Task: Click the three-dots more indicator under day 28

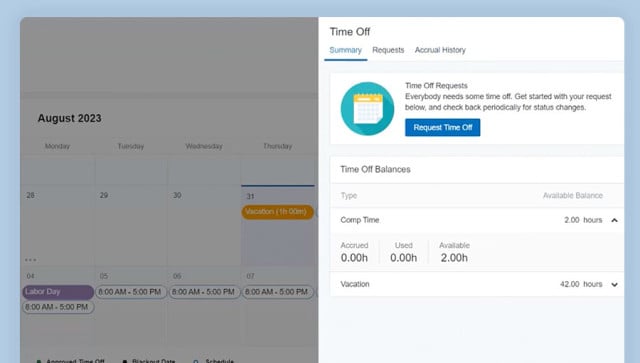Action: (x=30, y=260)
